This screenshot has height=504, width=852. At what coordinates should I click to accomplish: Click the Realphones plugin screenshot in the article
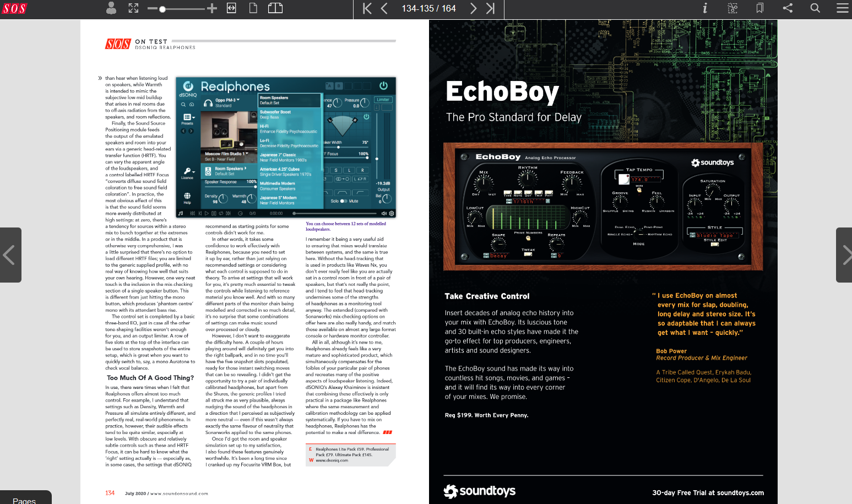286,148
